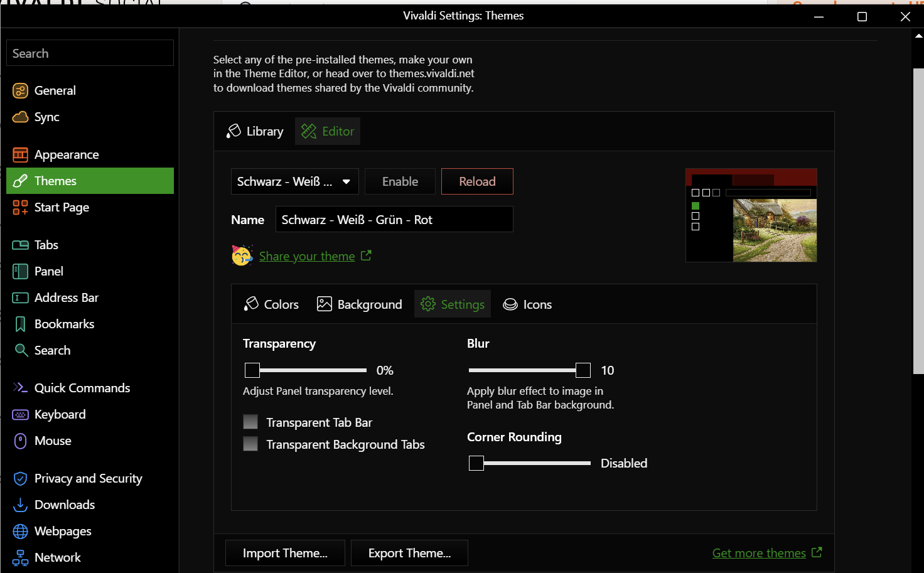Image resolution: width=924 pixels, height=573 pixels.
Task: Open Privacy and Security settings
Action: coord(90,478)
